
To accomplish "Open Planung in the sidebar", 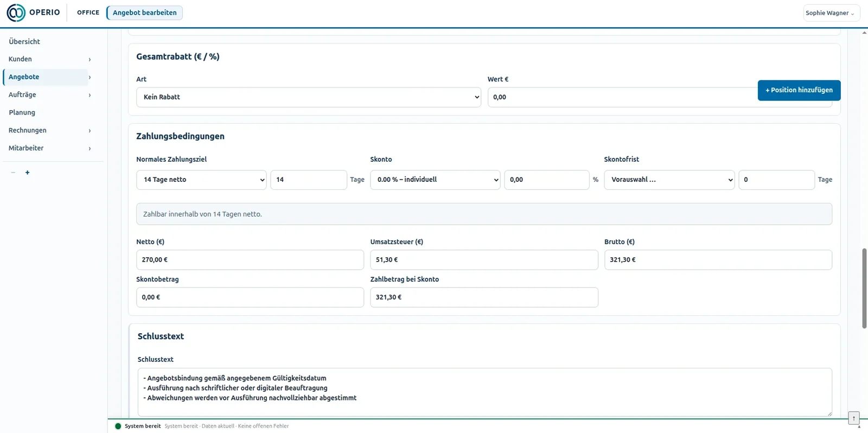I will 22,112.
